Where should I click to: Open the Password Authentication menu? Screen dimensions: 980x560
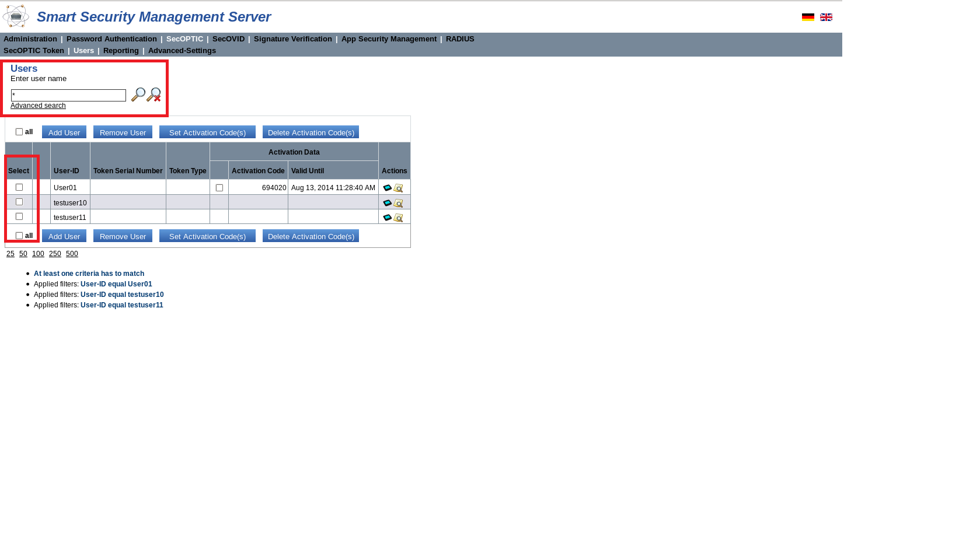[111, 39]
